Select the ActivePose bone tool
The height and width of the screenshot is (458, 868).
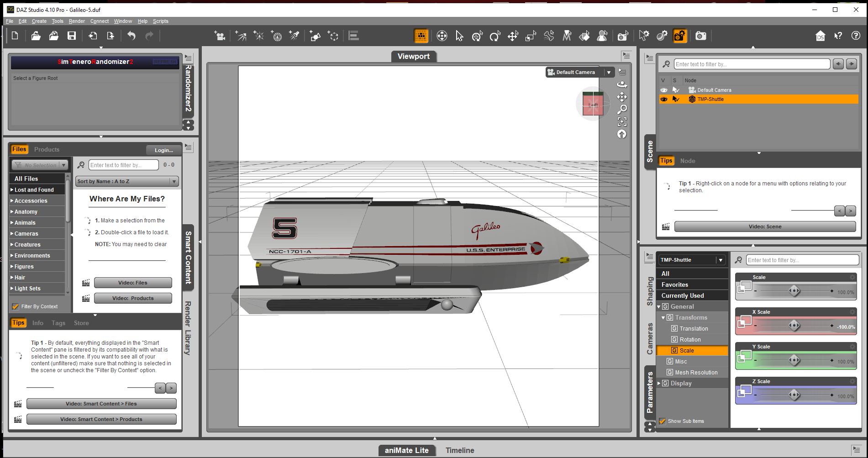549,36
